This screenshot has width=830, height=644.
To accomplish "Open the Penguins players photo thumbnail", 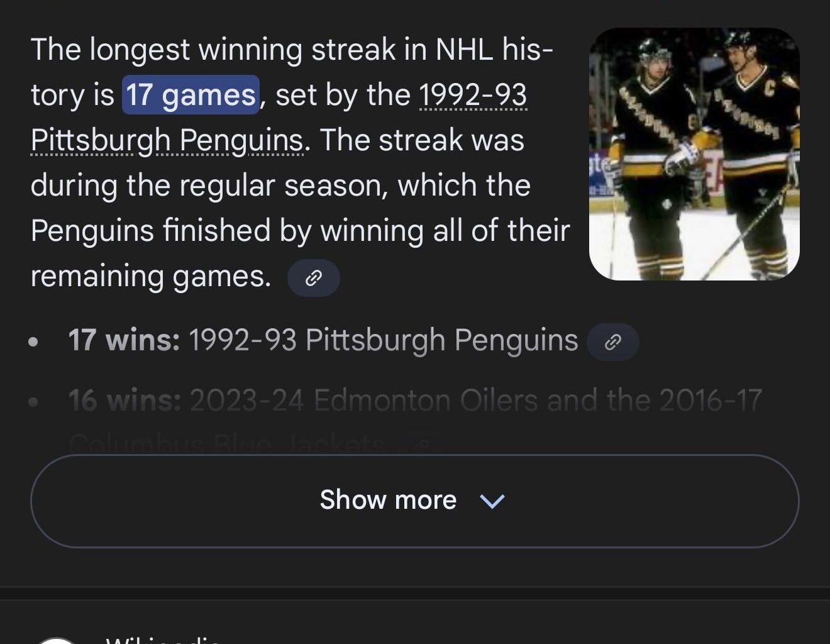I will click(x=694, y=154).
